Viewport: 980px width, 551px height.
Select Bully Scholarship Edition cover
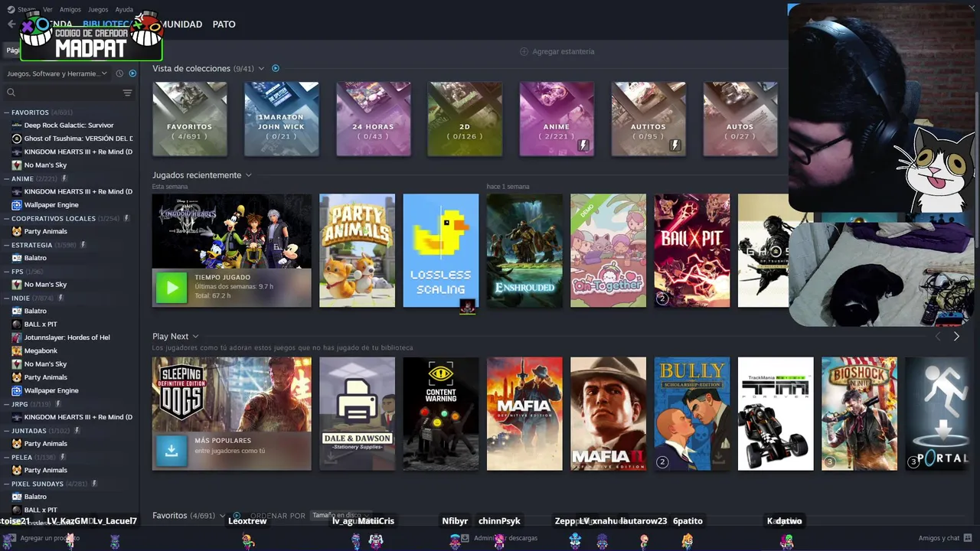[691, 413]
